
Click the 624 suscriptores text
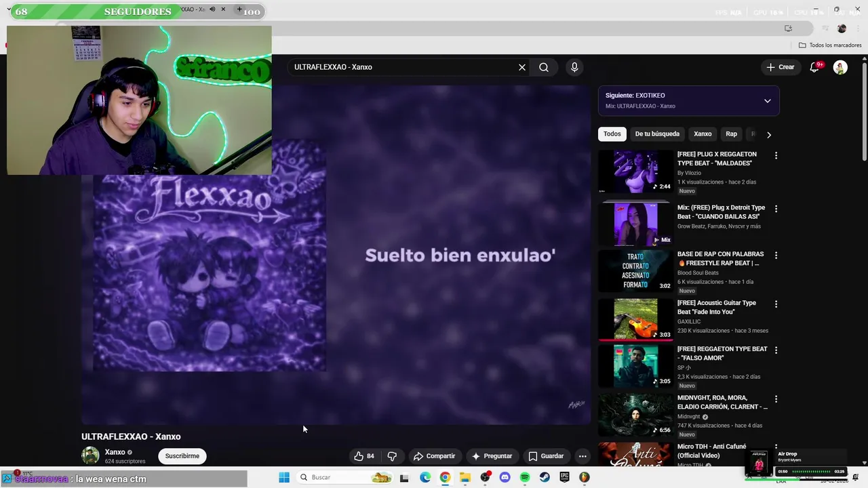point(125,462)
